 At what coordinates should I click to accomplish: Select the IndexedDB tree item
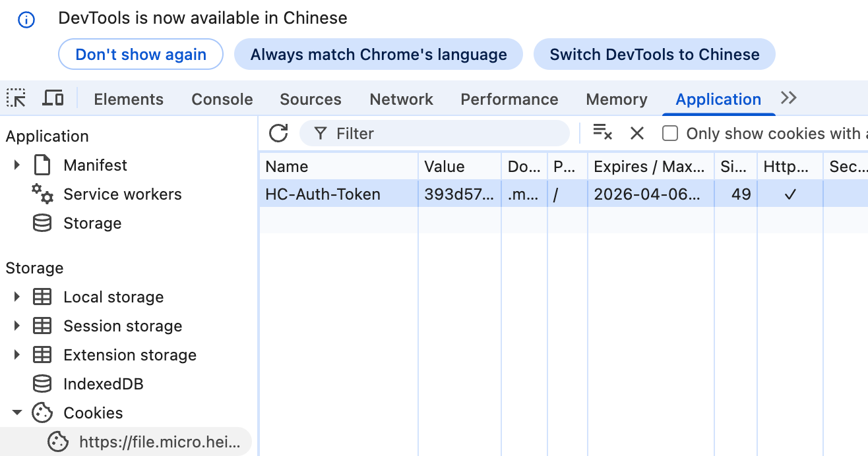[103, 384]
